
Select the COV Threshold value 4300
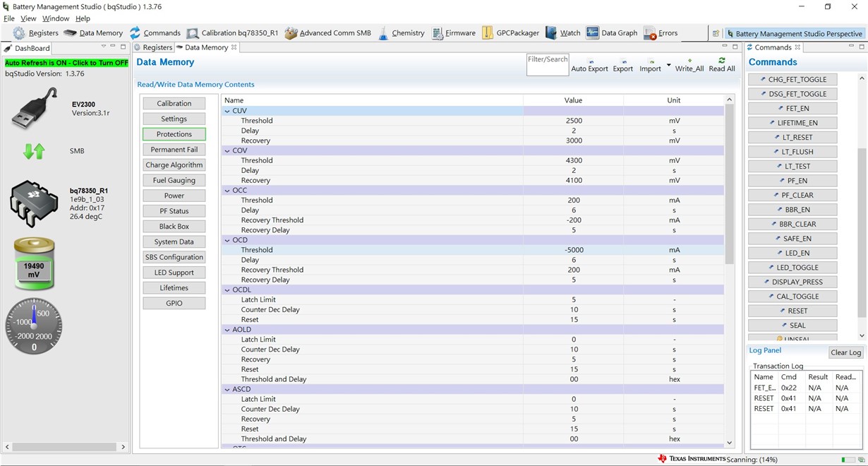[574, 160]
